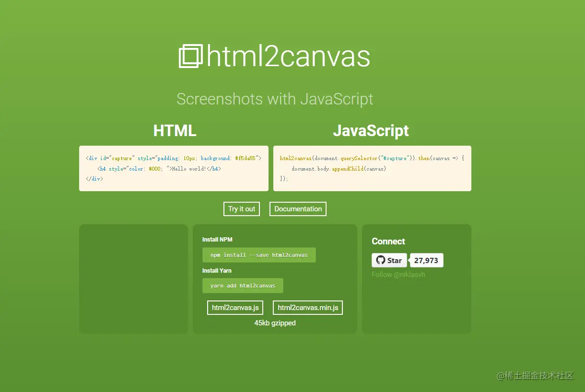
Task: Open the Documentation button
Action: (x=298, y=209)
